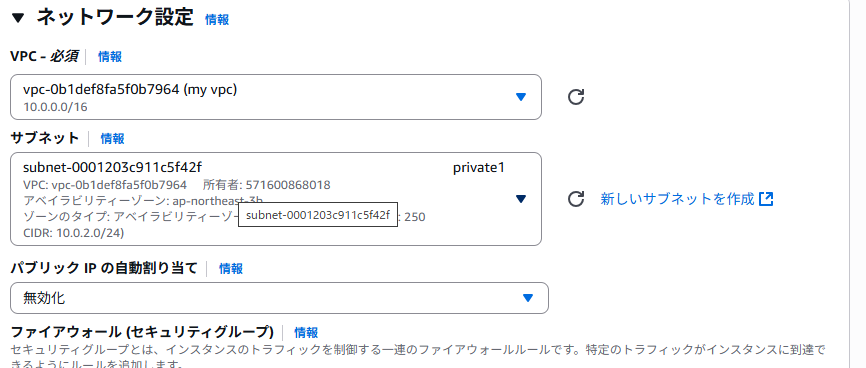This screenshot has height=368, width=866.
Task: Open the パブリック IP 自動割り当て dropdown arrow
Action: (x=527, y=298)
